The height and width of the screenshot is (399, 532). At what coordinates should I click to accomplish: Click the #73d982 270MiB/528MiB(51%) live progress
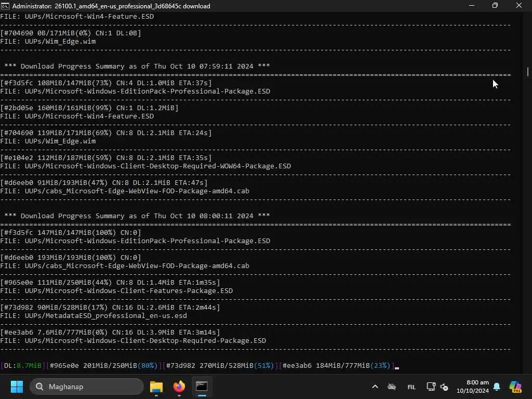point(220,365)
